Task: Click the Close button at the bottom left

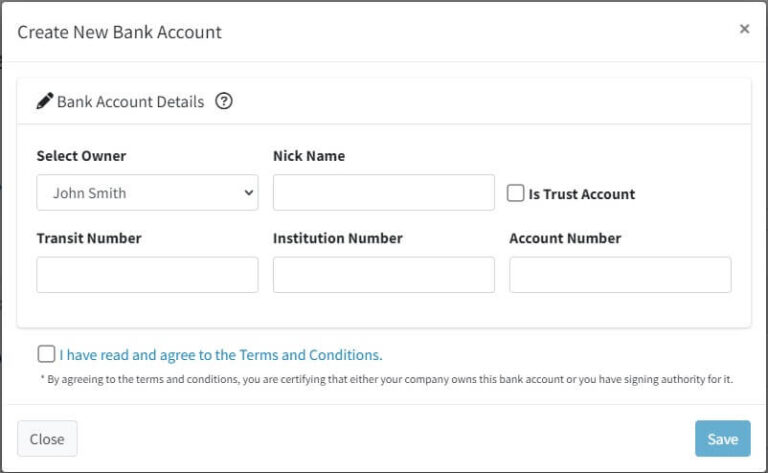Action: (47, 439)
